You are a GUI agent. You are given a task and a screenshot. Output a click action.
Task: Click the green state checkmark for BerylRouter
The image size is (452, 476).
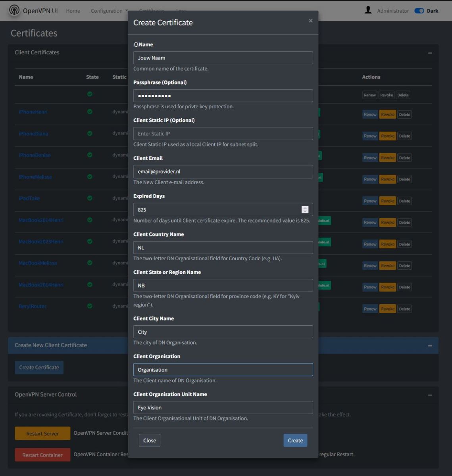(x=90, y=306)
